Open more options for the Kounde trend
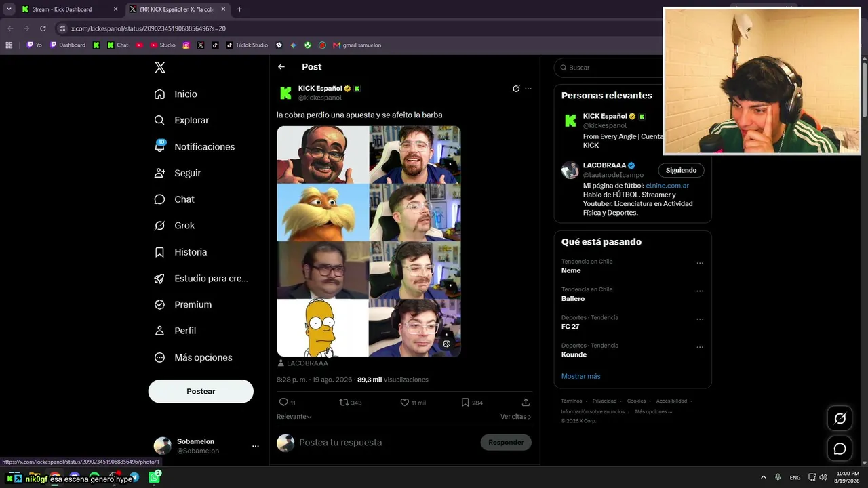868x488 pixels. click(700, 347)
